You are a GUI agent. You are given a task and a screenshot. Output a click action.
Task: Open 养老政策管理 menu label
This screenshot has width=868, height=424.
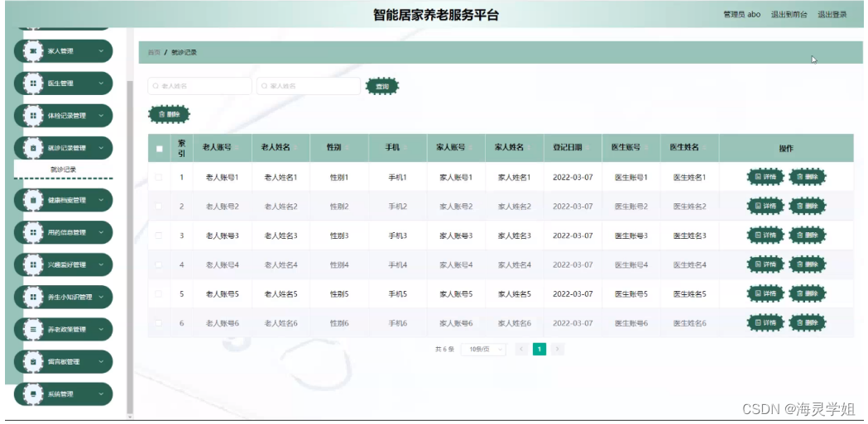[x=67, y=330]
